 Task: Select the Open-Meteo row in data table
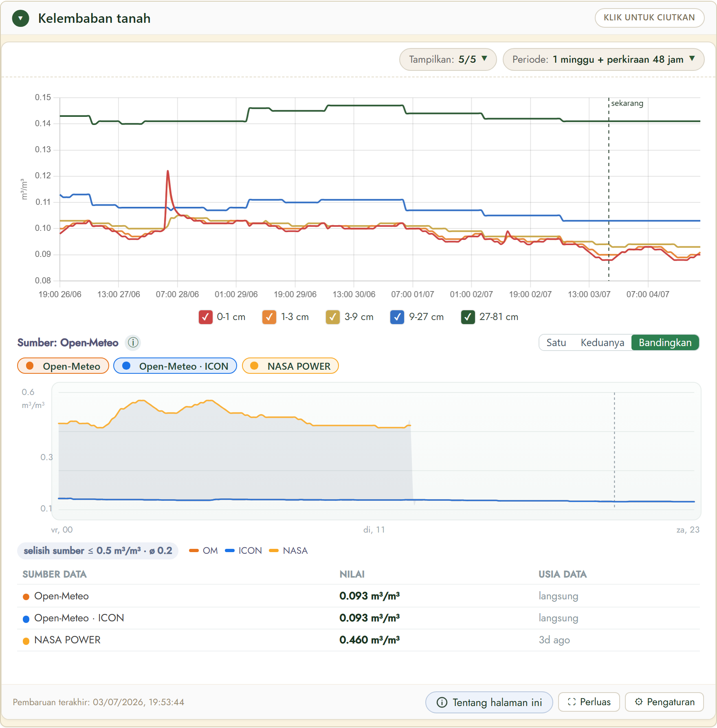(358, 596)
